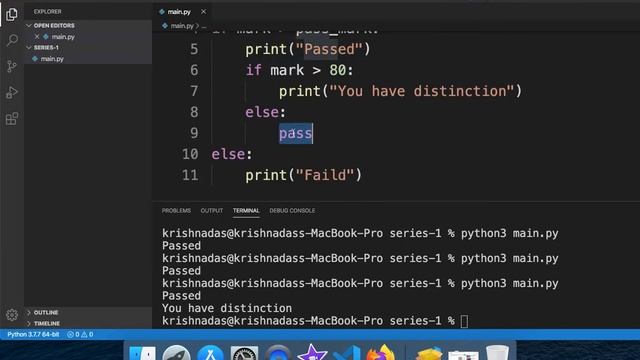Screen dimensions: 640x360
Task: Open System Preferences from the Dock
Action: pos(244,353)
